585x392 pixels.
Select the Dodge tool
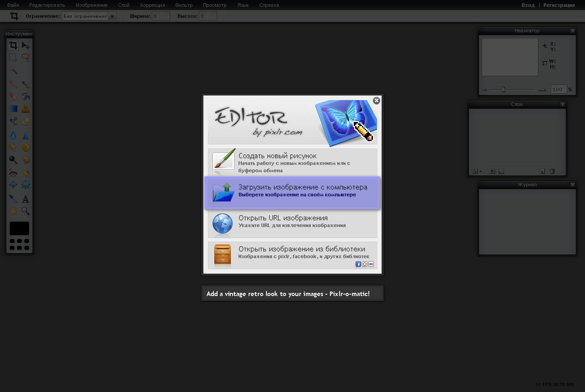(13, 160)
